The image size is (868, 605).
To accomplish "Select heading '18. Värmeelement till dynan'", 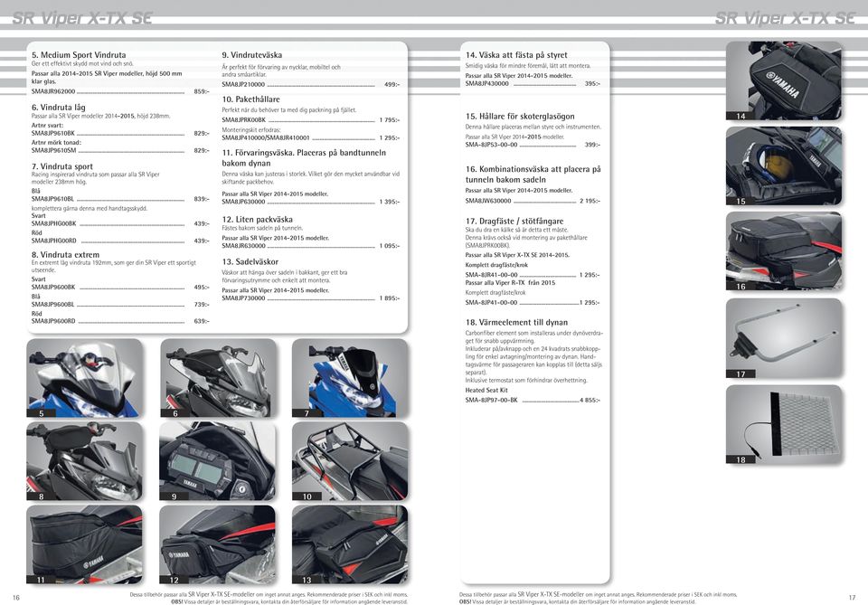I will coord(516,322).
